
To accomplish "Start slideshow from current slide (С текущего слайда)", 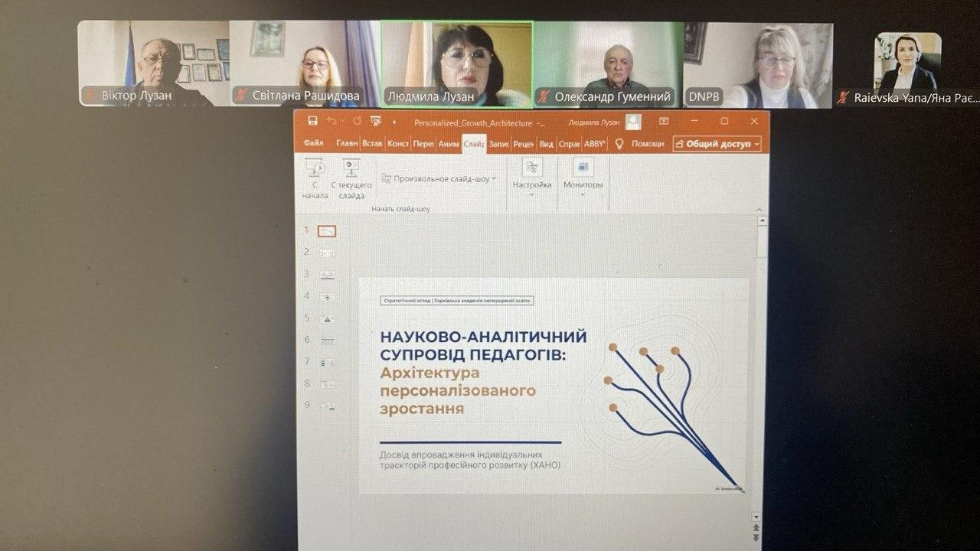I will [351, 178].
